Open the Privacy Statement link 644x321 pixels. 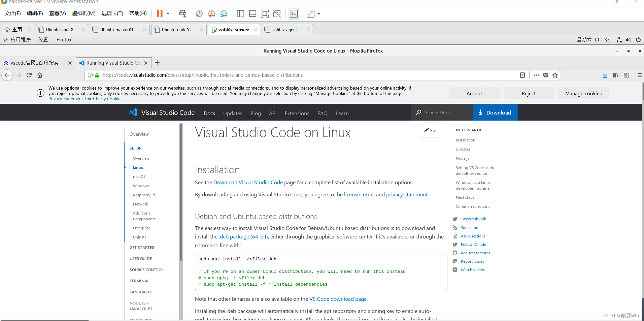66,99
